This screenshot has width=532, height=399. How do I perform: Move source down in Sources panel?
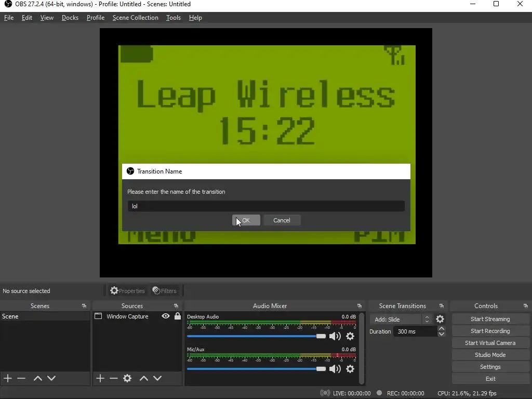click(x=157, y=378)
